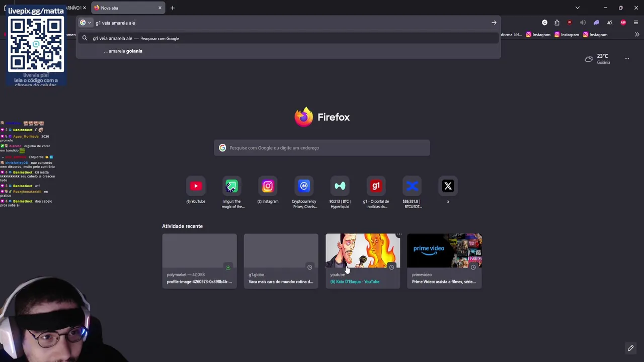Click the 'Goiânia' weather location label
Image resolution: width=644 pixels, height=362 pixels.
[x=603, y=62]
